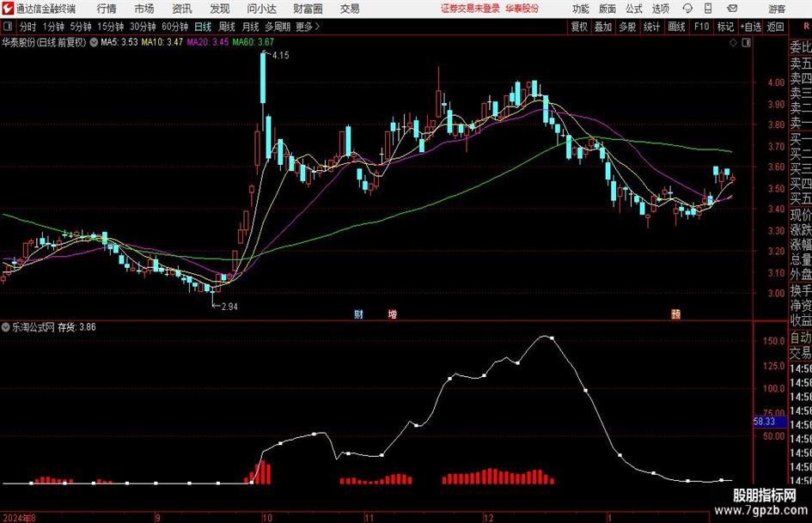Open the 选项 menu
Screen dimensions: 812x523
(660, 9)
